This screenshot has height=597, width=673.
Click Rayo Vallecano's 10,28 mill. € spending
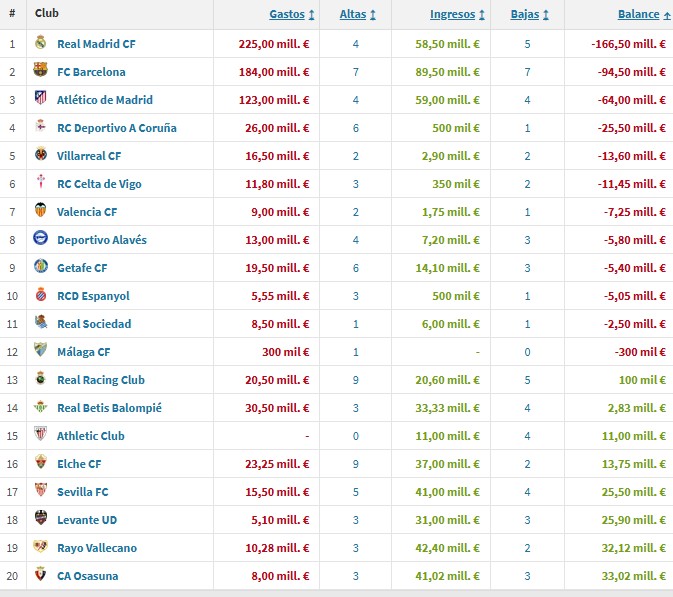click(277, 548)
